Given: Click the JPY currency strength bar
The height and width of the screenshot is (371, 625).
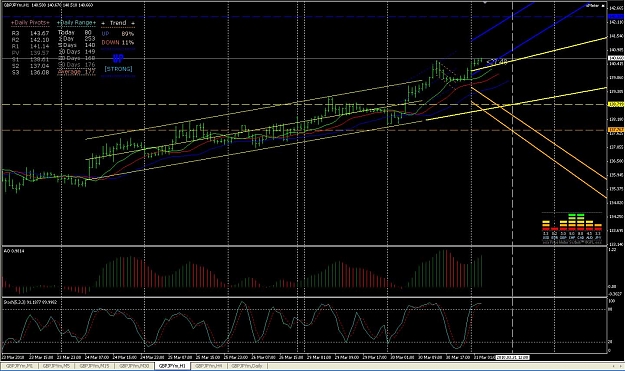Looking at the screenshot, I should tap(598, 227).
